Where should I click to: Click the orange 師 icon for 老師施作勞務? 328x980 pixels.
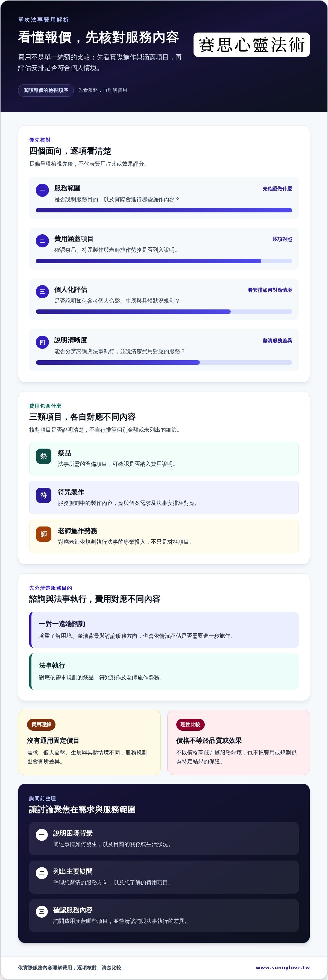[44, 534]
